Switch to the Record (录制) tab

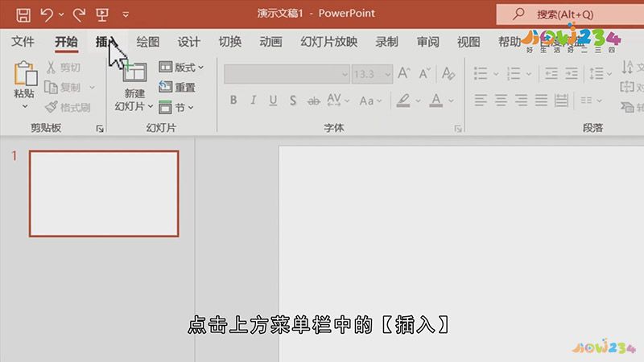pos(386,42)
